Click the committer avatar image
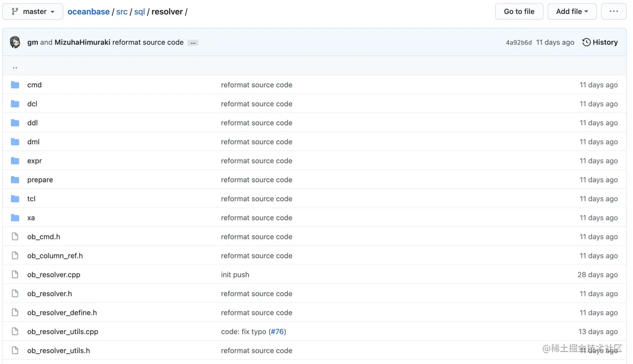The image size is (633, 364). 15,42
